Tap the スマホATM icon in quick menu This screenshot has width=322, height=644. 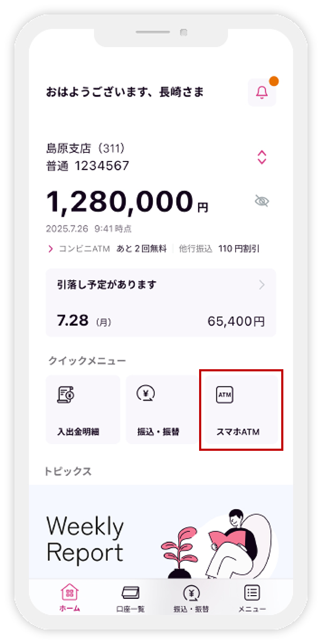(224, 394)
